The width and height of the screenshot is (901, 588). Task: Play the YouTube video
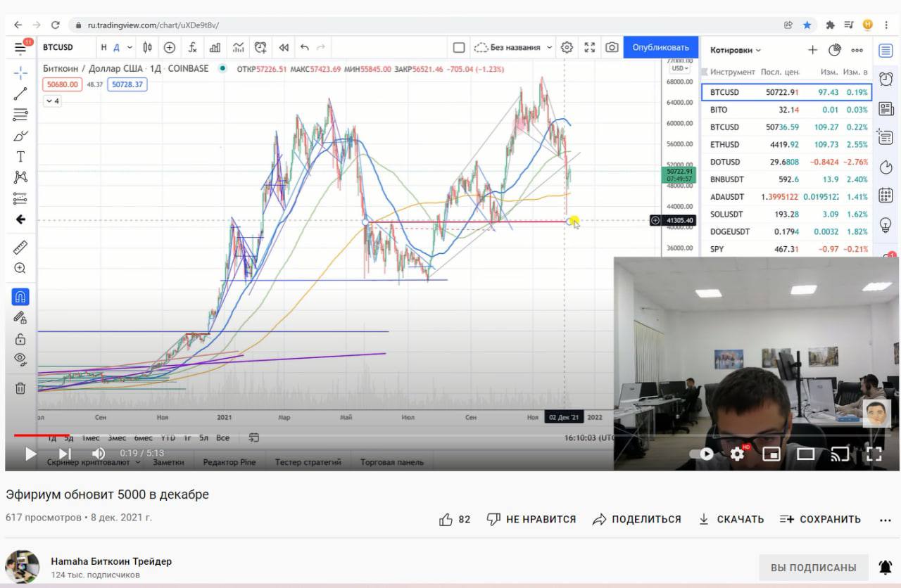click(30, 454)
